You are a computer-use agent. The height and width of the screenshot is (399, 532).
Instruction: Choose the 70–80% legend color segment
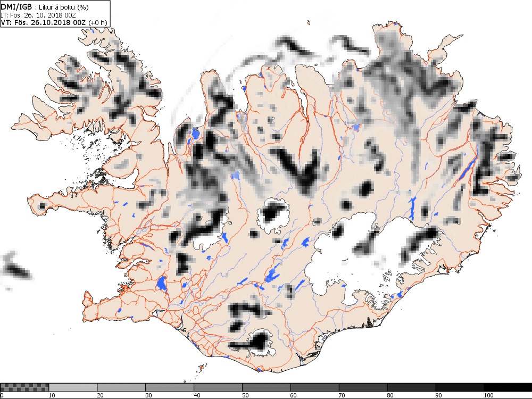(363, 387)
